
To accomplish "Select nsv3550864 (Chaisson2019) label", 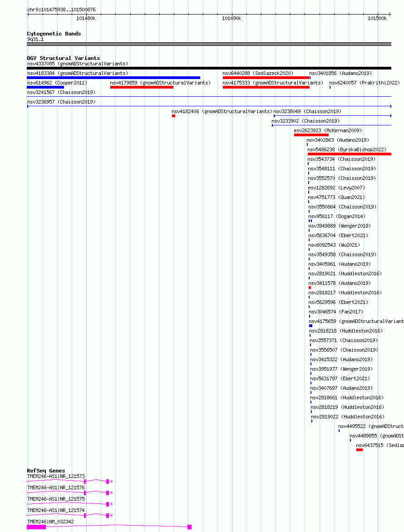I will [342, 207].
